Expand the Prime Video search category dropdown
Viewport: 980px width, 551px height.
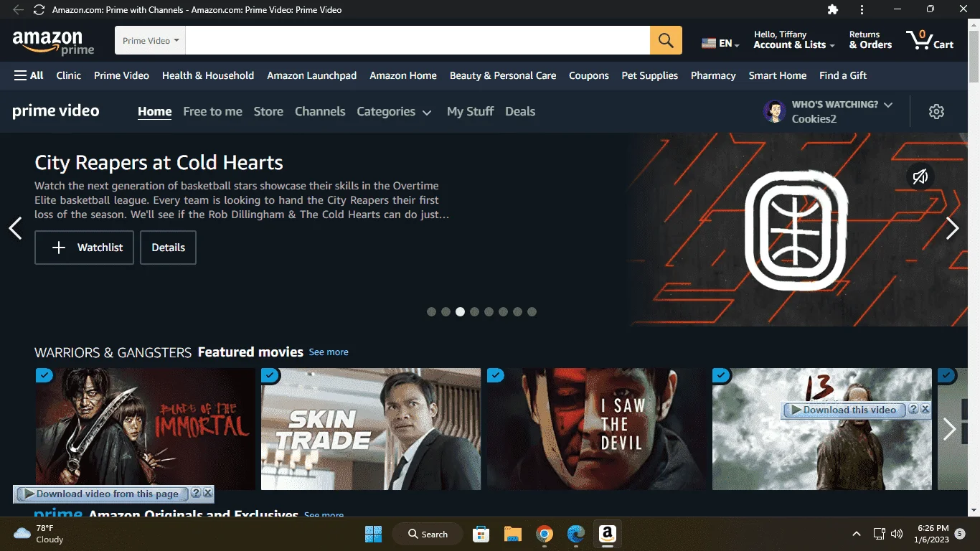click(x=151, y=41)
